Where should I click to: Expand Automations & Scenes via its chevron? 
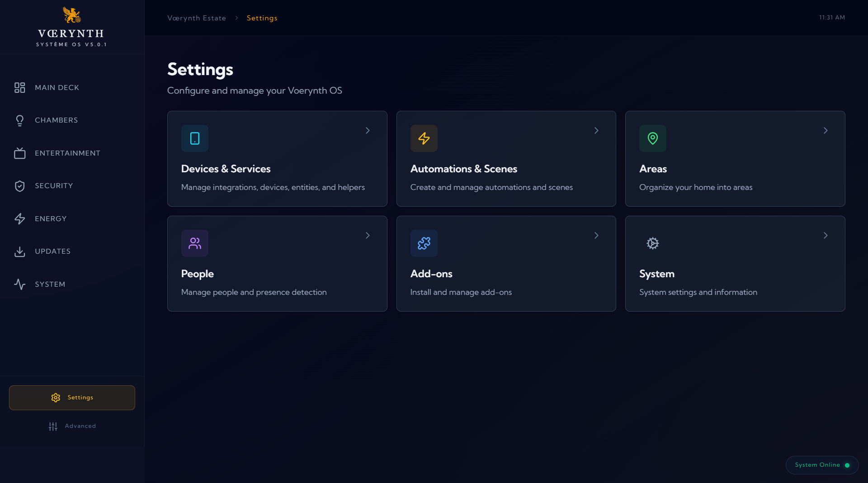click(596, 131)
